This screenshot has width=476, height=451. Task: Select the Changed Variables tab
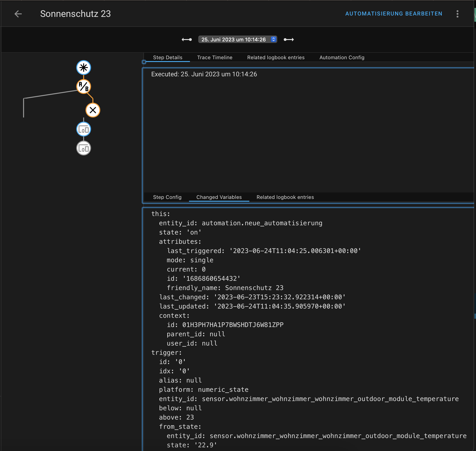point(219,197)
